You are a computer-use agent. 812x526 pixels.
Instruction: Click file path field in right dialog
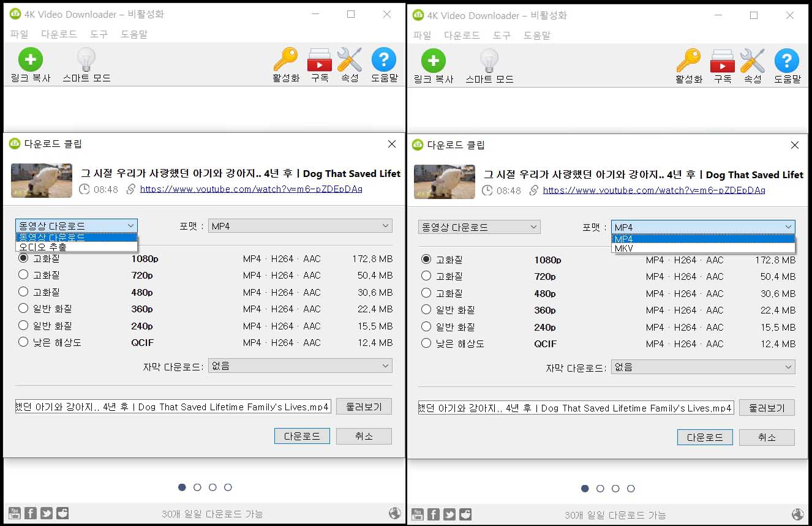576,408
